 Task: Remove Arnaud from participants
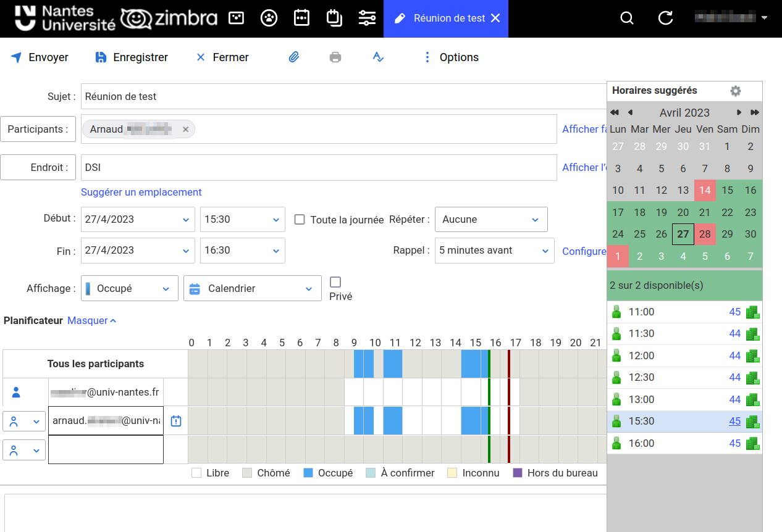pos(185,130)
